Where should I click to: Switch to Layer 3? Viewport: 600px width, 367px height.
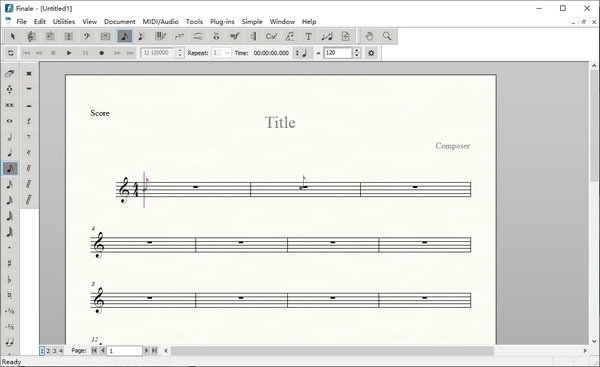[54, 351]
